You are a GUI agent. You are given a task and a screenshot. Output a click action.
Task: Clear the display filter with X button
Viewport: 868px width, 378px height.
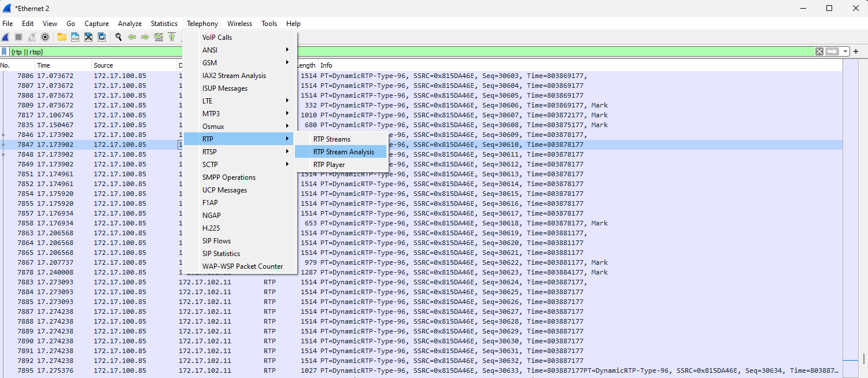[x=819, y=52]
